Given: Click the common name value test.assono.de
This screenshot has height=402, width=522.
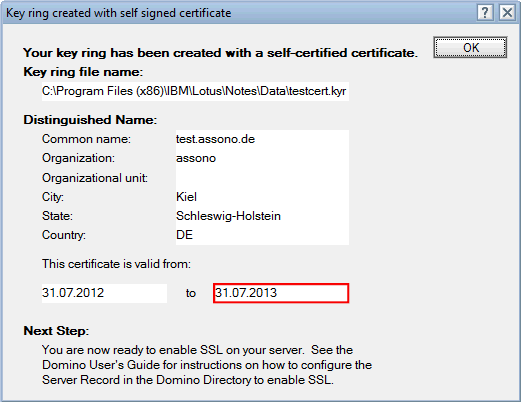Looking at the screenshot, I should [215, 139].
